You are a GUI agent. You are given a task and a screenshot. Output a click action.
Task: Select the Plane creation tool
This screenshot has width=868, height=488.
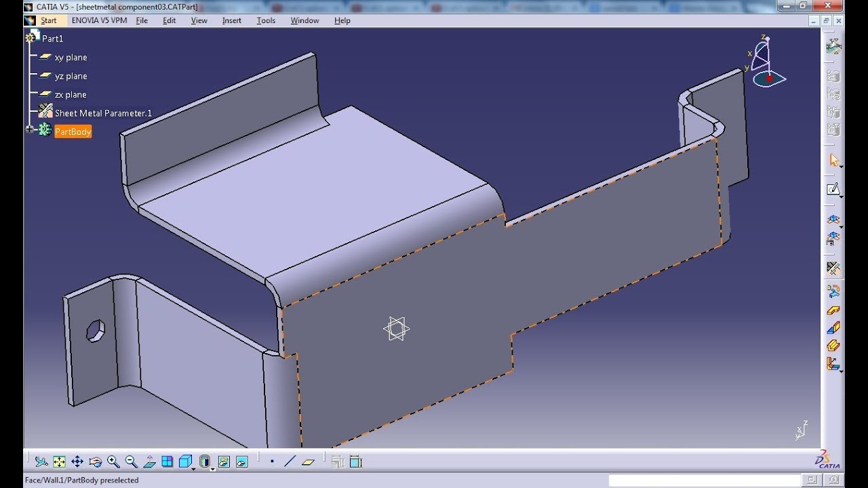309,462
